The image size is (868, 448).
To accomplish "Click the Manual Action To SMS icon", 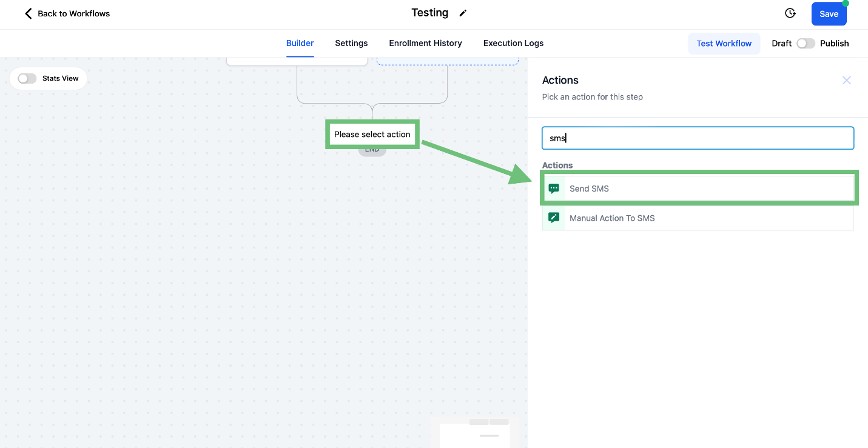I will pyautogui.click(x=554, y=218).
